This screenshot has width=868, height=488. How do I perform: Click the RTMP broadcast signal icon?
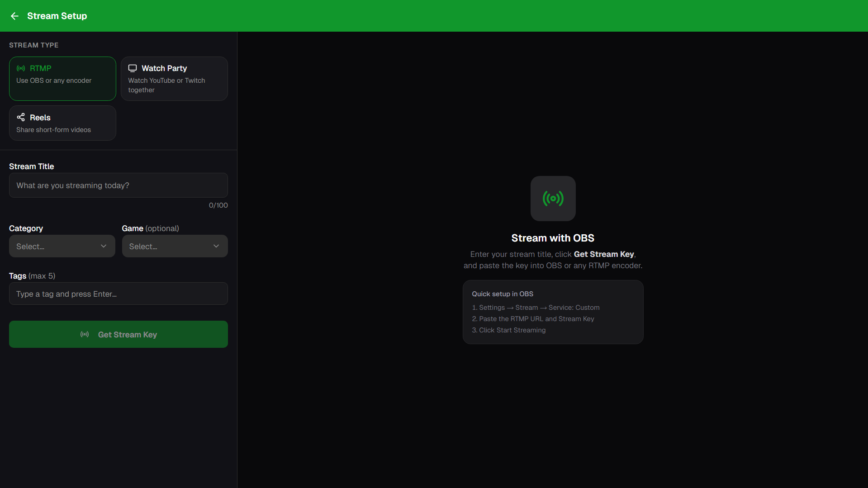[21, 68]
